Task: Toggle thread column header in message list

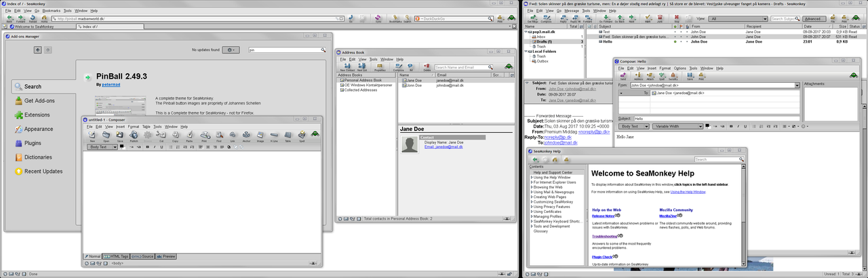Action: [x=590, y=26]
